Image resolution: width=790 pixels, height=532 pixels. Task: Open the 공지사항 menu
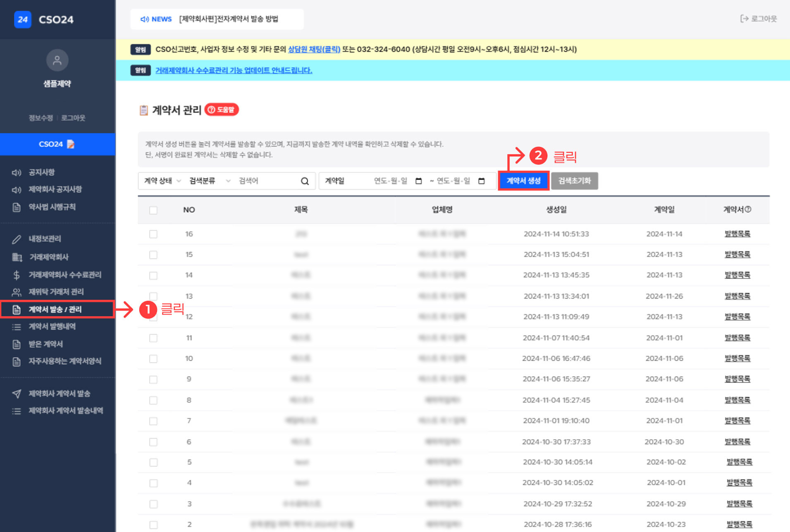(42, 172)
